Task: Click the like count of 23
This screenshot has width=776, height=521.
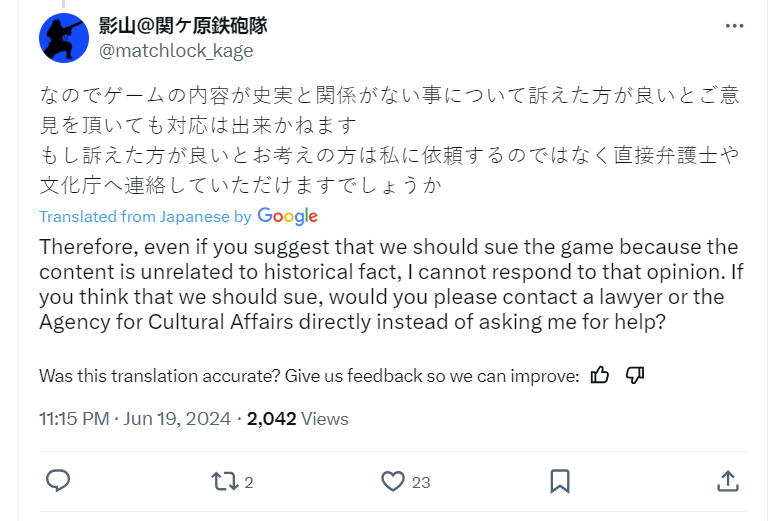Action: point(421,482)
